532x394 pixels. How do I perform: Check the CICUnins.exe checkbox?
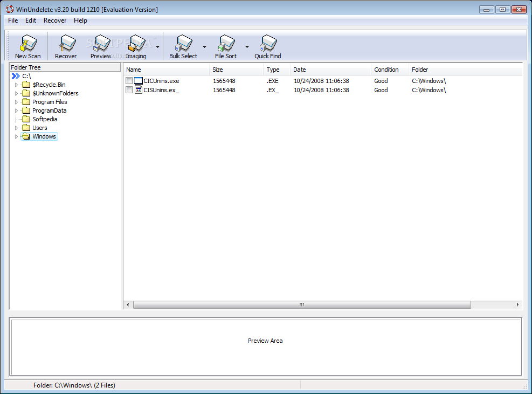pyautogui.click(x=129, y=81)
